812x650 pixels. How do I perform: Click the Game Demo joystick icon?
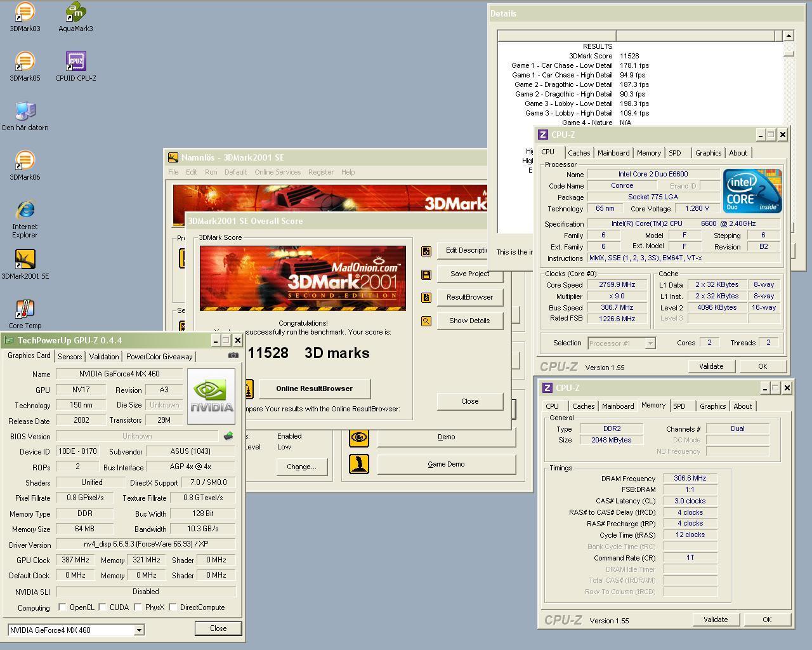[359, 464]
